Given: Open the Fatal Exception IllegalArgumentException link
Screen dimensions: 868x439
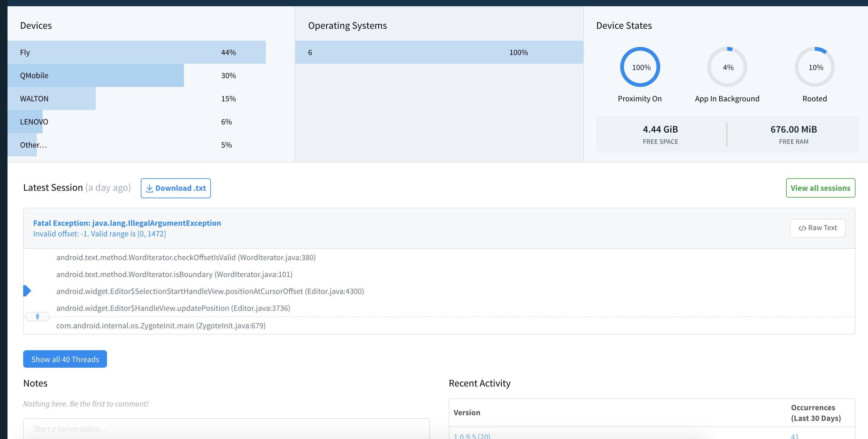Looking at the screenshot, I should pyautogui.click(x=127, y=223).
